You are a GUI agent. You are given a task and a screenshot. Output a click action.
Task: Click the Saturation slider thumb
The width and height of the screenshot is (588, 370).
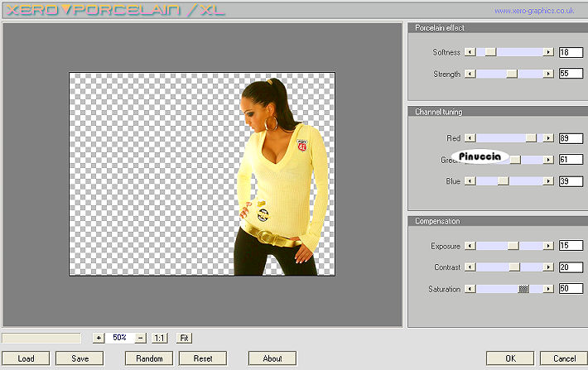(x=523, y=289)
